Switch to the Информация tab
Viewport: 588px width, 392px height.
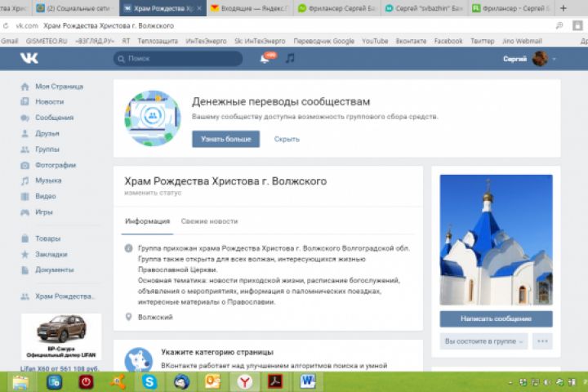click(147, 221)
